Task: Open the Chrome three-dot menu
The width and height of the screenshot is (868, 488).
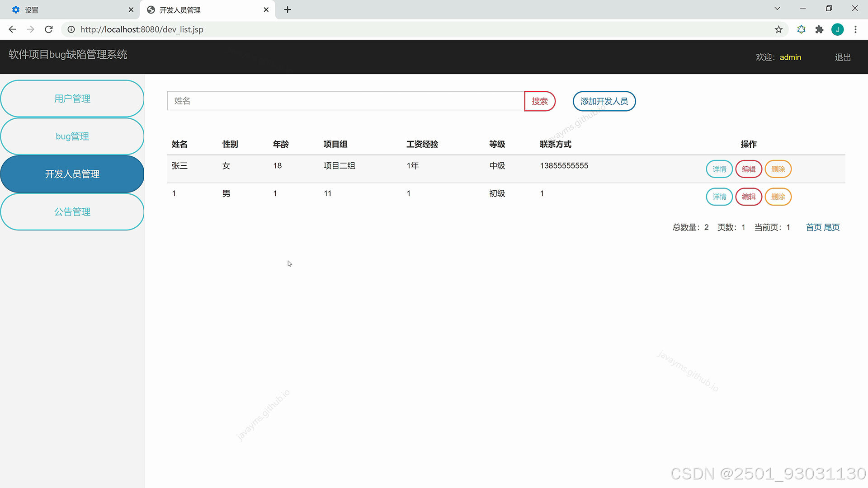Action: click(855, 29)
